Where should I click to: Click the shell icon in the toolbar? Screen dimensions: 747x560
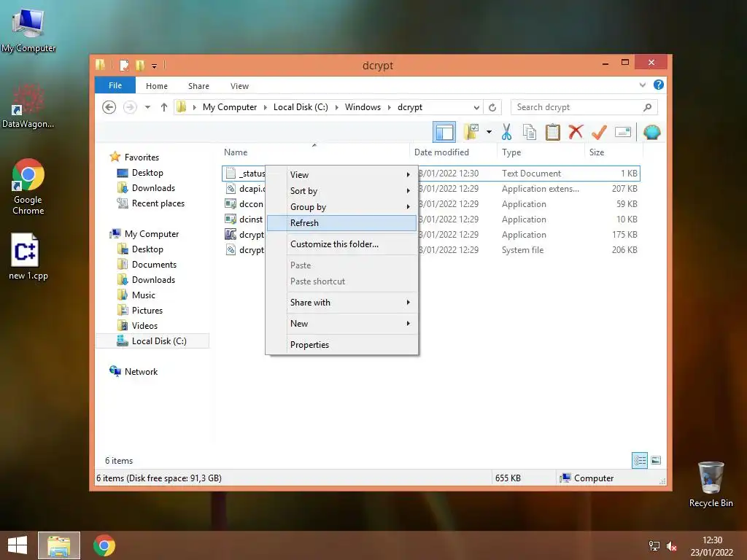click(x=651, y=132)
